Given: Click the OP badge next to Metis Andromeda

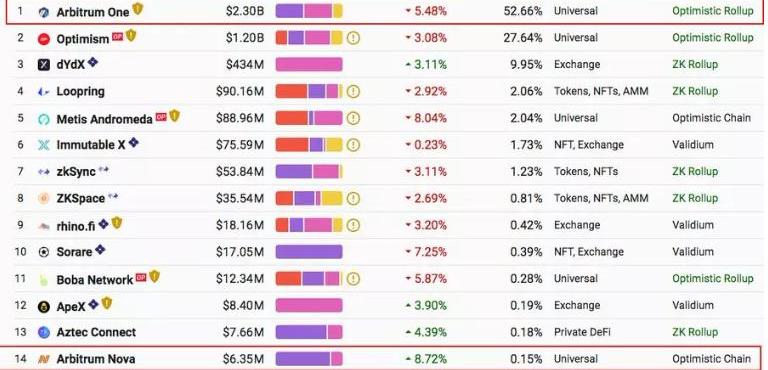Looking at the screenshot, I should [161, 117].
